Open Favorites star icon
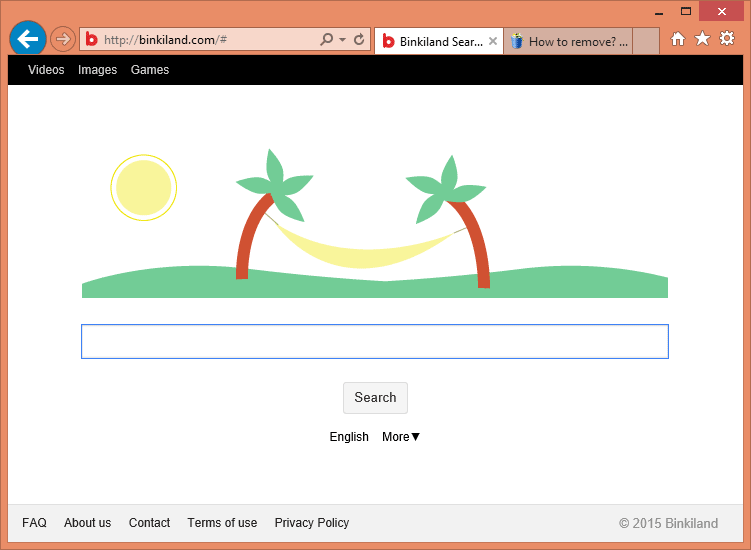Image resolution: width=751 pixels, height=550 pixels. [x=702, y=38]
